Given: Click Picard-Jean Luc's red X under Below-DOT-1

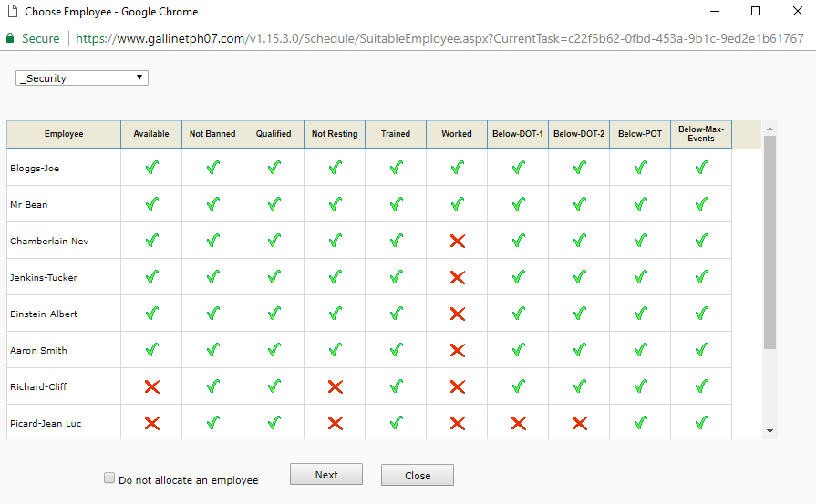Looking at the screenshot, I should [518, 423].
